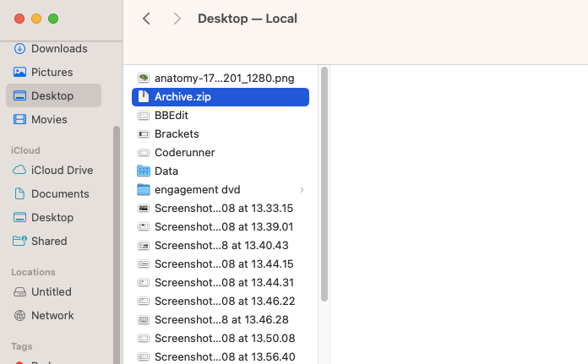Click the Downloads sidebar icon
588x364 pixels.
pyautogui.click(x=19, y=49)
